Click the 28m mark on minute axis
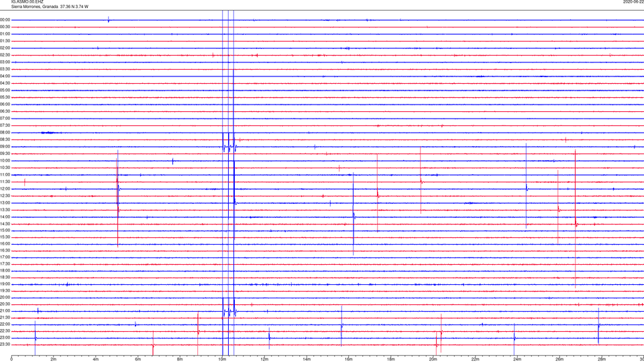The width and height of the screenshot is (644, 362). click(602, 359)
